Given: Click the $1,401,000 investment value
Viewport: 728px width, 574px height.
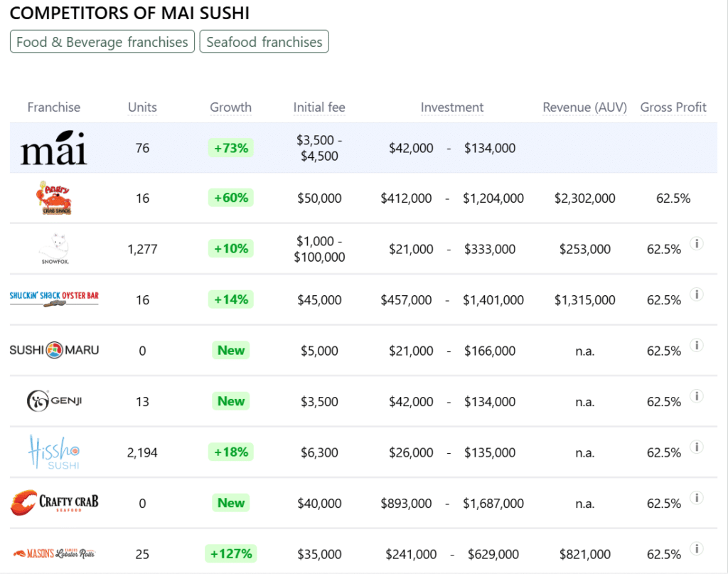Looking at the screenshot, I should tap(493, 300).
